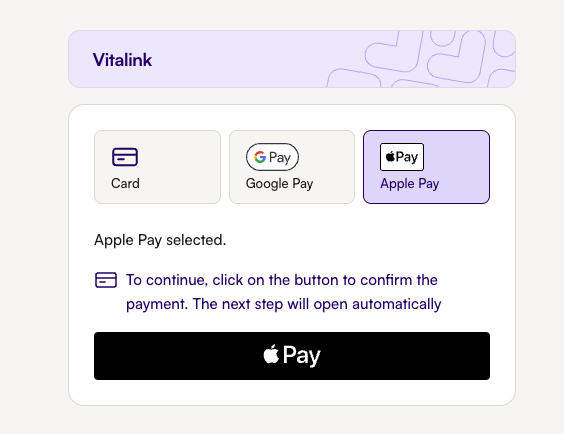Click the Apple Pay logo badge
The width and height of the screenshot is (564, 434).
tap(402, 157)
